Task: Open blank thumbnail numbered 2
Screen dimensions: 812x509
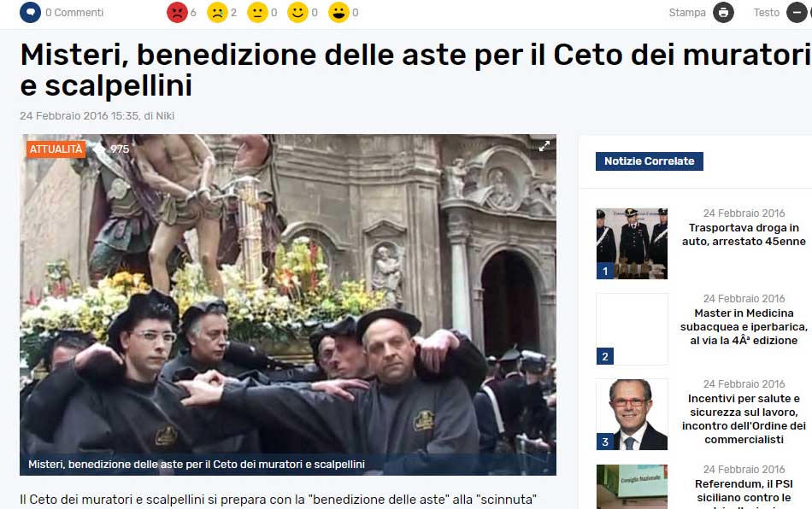Action: click(x=632, y=329)
